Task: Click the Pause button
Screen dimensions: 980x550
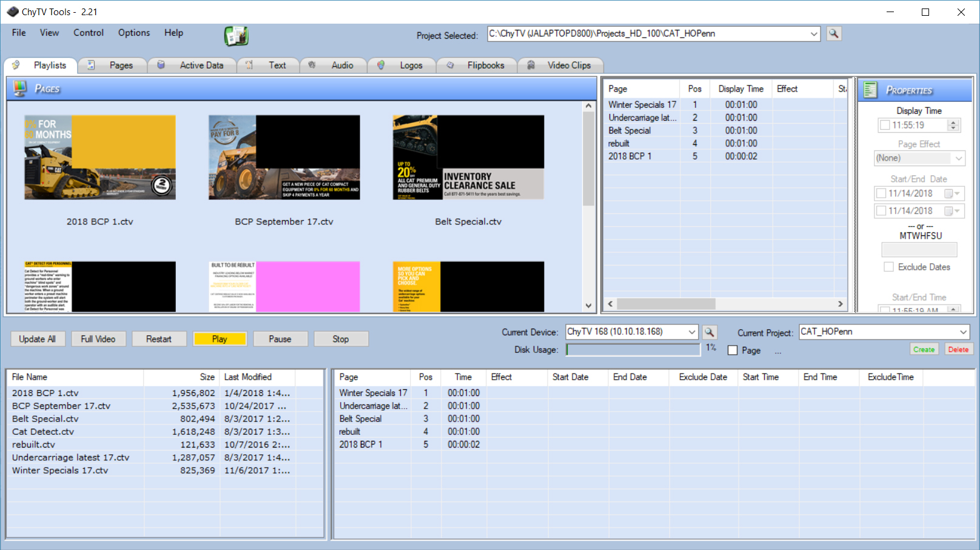Action: 280,339
